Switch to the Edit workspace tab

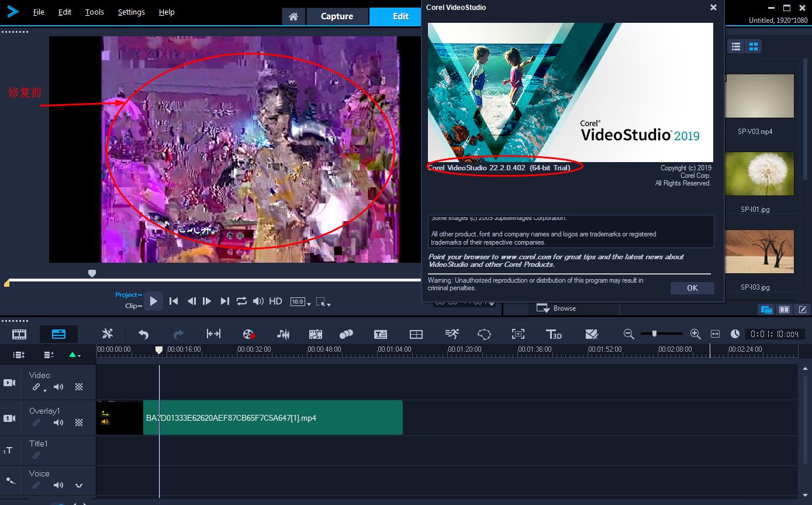coord(395,16)
